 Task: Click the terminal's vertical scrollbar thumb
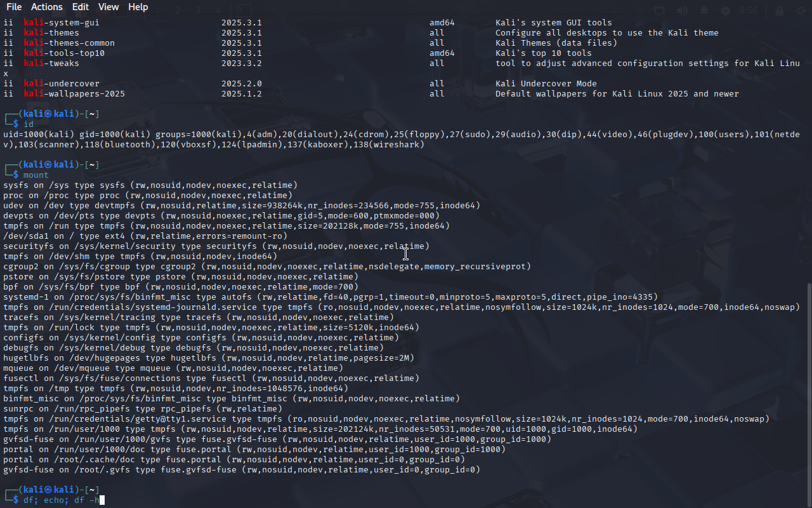(x=809, y=396)
